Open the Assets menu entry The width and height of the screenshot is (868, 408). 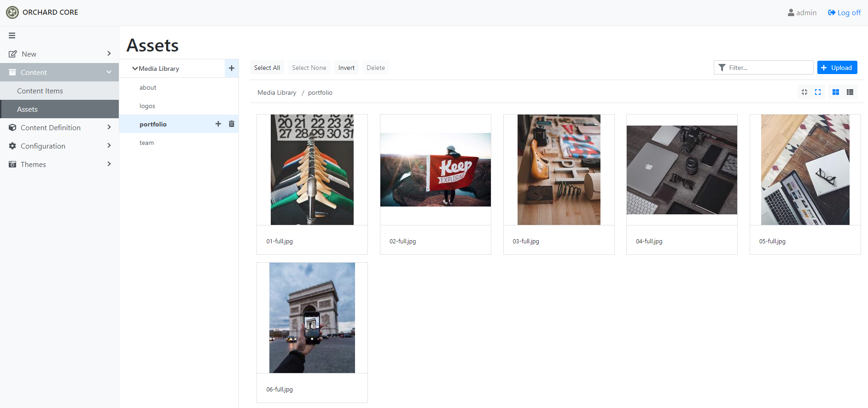pos(59,109)
